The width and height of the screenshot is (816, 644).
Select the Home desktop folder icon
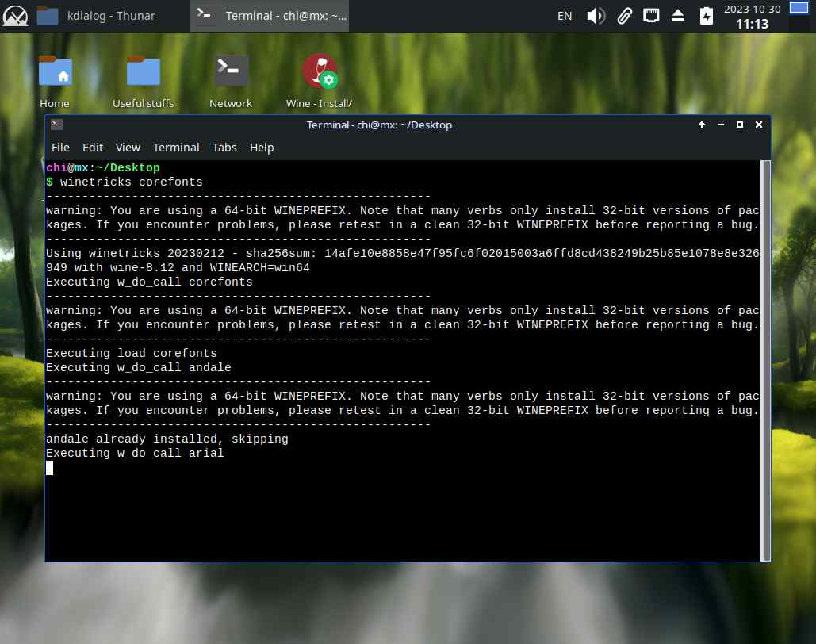(55, 82)
